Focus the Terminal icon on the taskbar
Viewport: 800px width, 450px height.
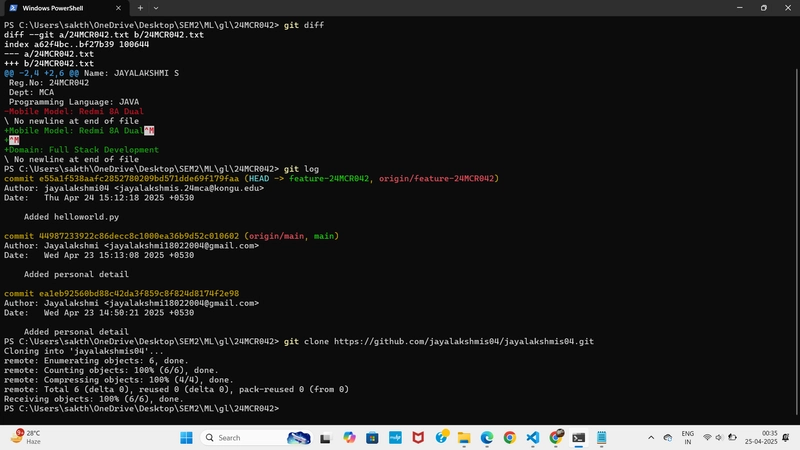click(579, 438)
